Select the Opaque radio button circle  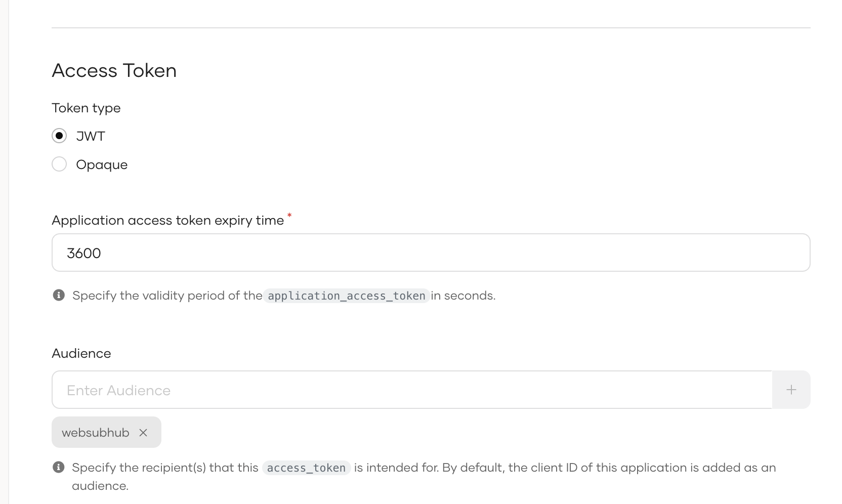click(59, 164)
